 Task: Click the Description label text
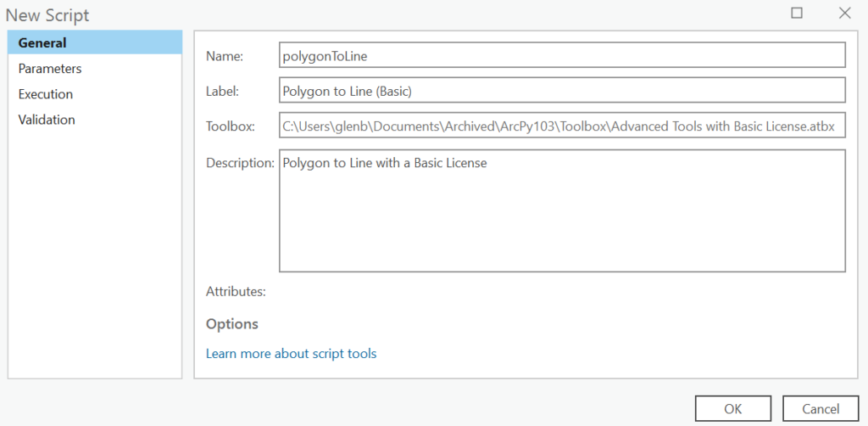(x=240, y=164)
